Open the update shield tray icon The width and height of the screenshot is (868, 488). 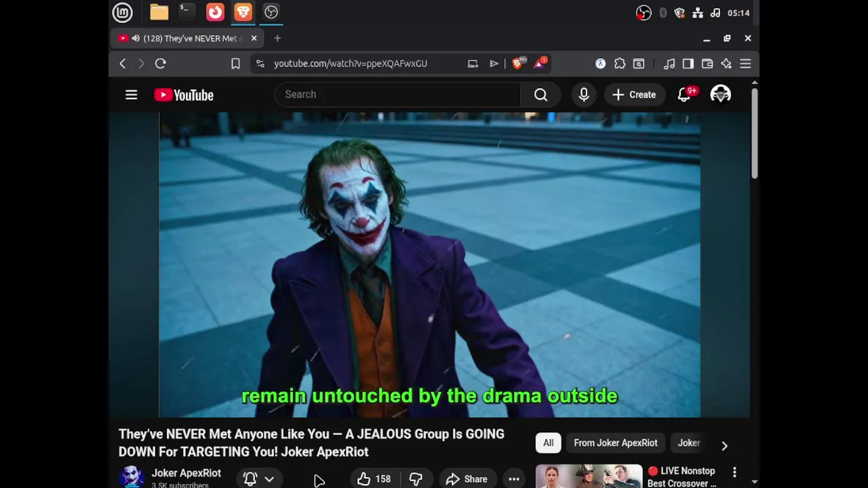pos(679,13)
